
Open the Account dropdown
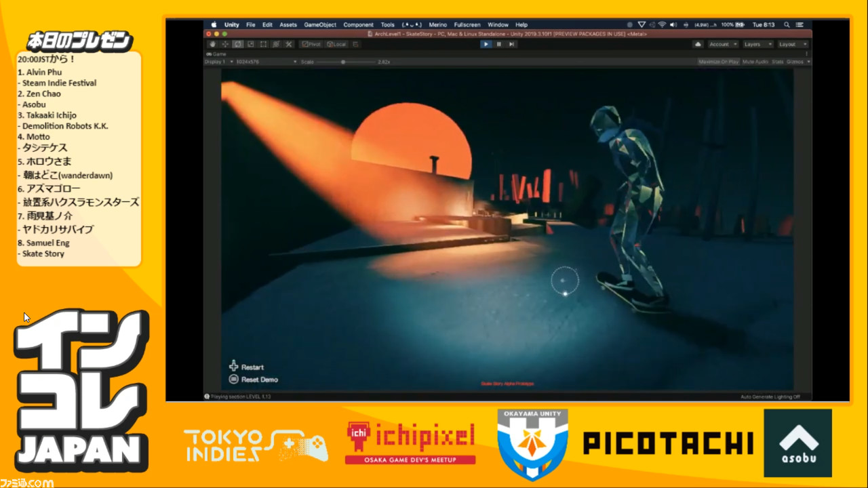tap(723, 44)
